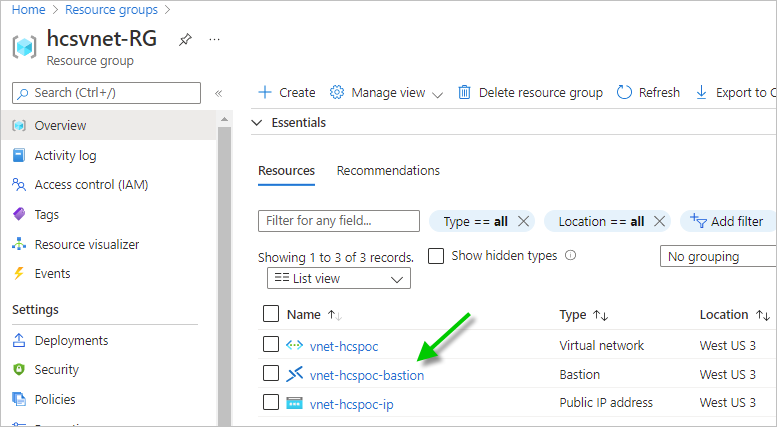Click the sidebar scrollbar up arrow
The image size is (777, 427).
224,119
